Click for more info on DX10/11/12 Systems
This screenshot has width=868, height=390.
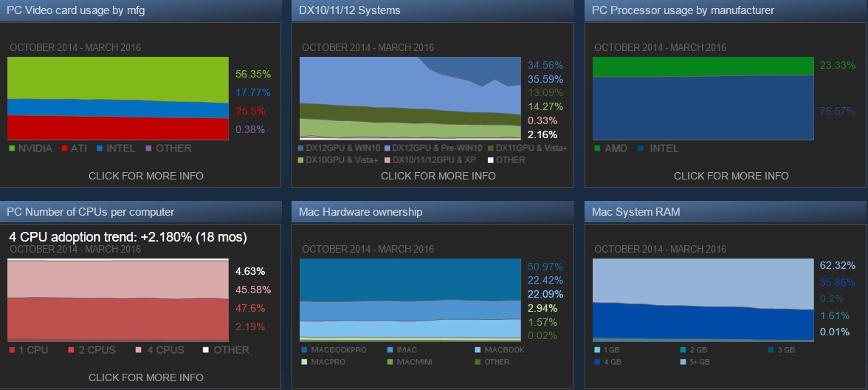438,176
